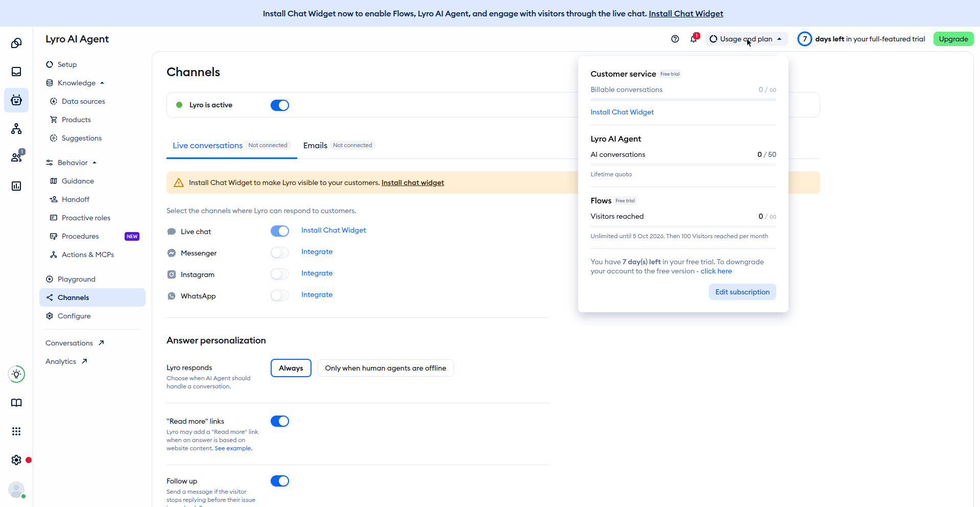Click the 'click here' downgrade link
The height and width of the screenshot is (507, 980).
[x=716, y=271]
